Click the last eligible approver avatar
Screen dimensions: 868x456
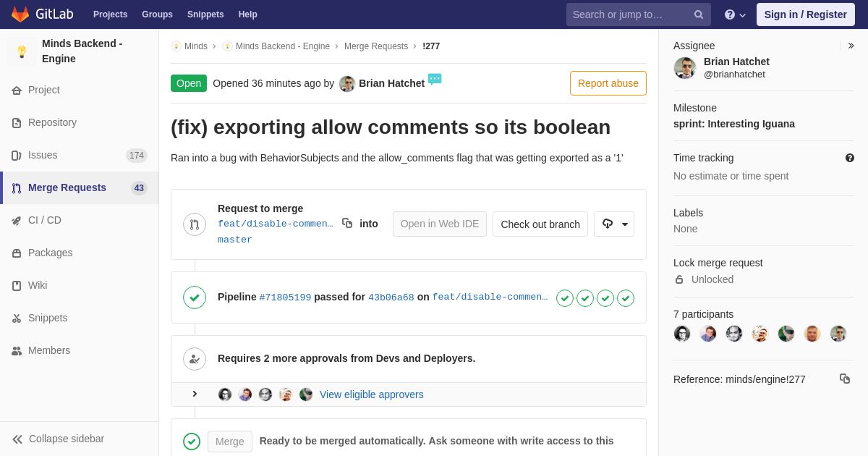[306, 394]
